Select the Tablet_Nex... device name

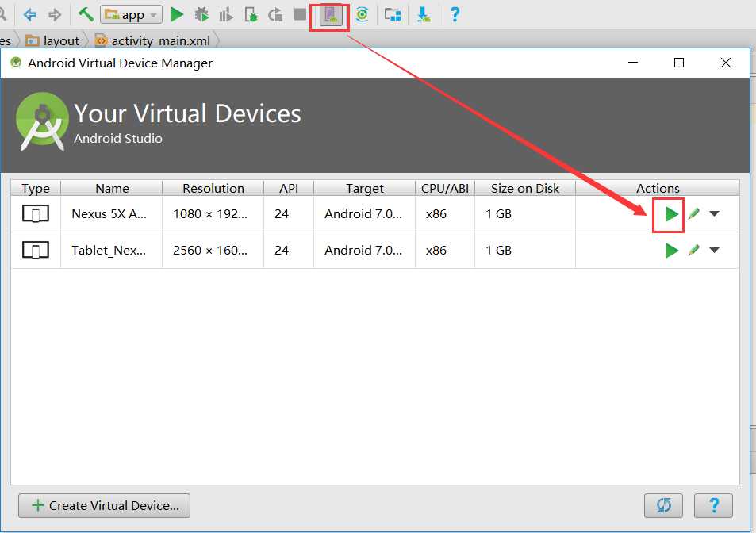(109, 251)
